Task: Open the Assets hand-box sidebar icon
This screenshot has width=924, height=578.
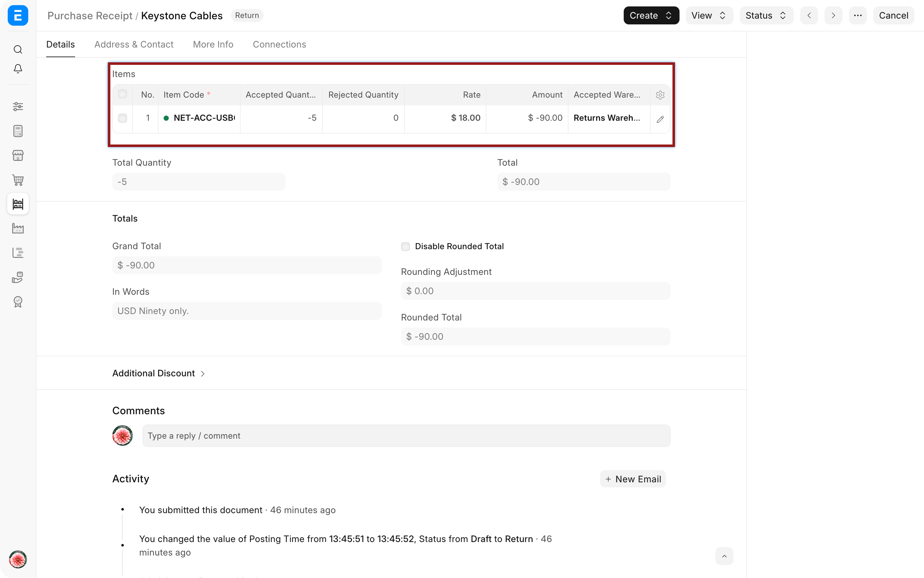Action: (x=18, y=277)
